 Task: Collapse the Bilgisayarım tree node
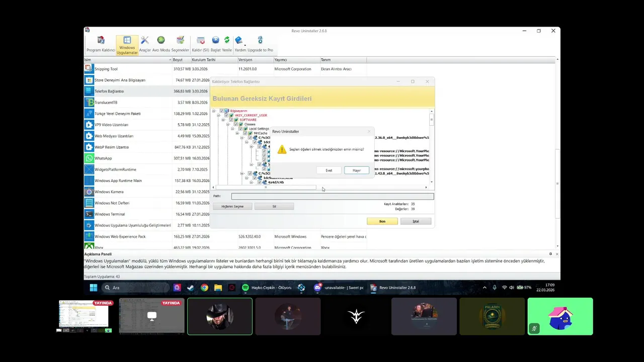point(214,111)
